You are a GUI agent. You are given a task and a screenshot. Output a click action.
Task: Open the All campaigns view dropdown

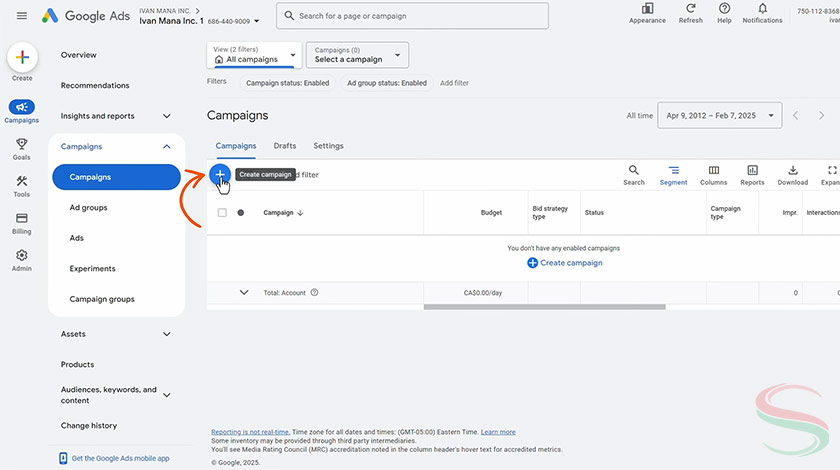point(254,55)
